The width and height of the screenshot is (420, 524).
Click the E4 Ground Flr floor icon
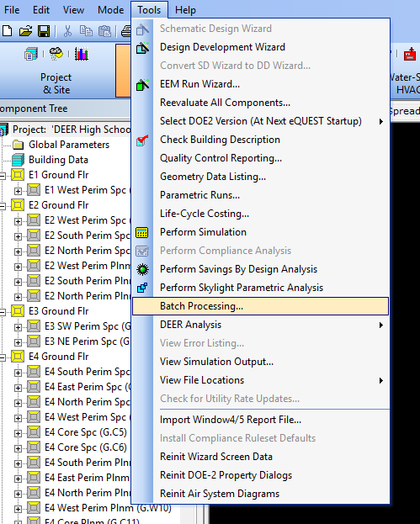pos(18,357)
